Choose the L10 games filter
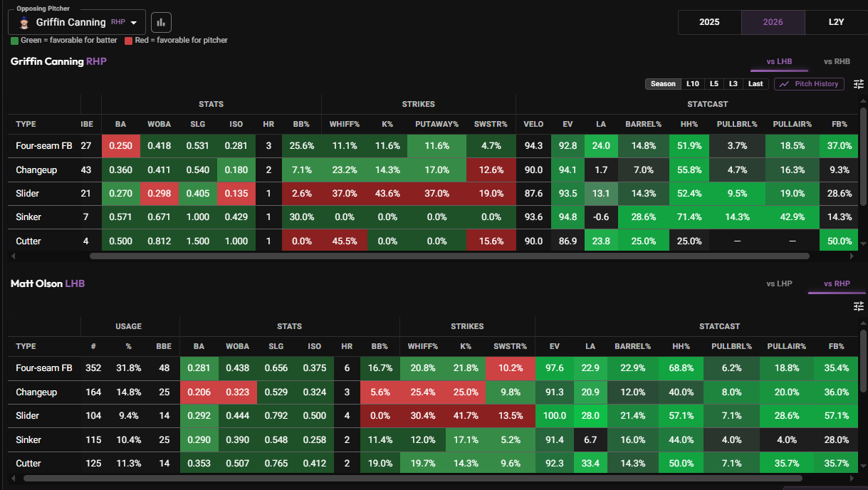 pos(692,84)
